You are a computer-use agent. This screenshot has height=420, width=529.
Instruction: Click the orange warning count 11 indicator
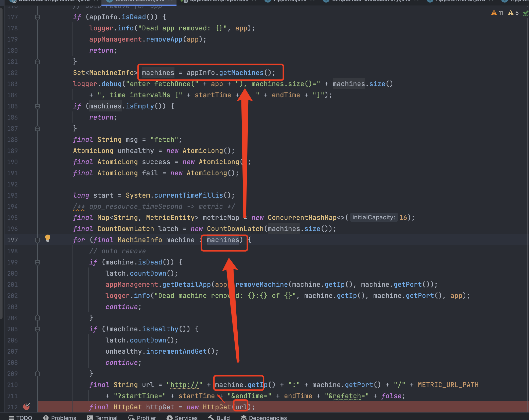(497, 13)
